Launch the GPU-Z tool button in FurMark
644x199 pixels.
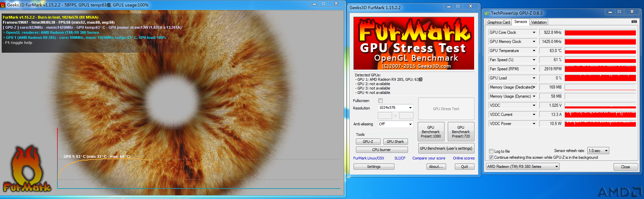click(x=368, y=142)
